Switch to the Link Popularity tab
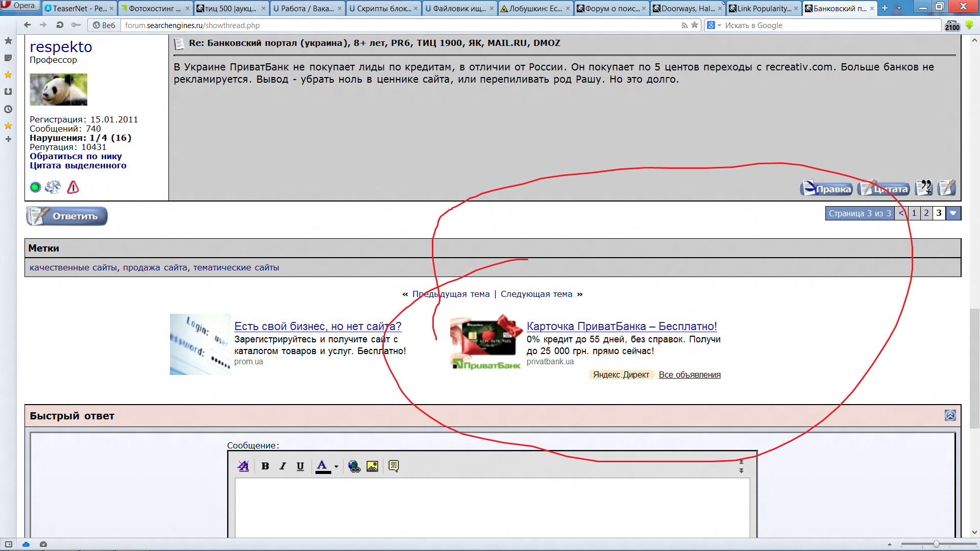 pos(763,8)
